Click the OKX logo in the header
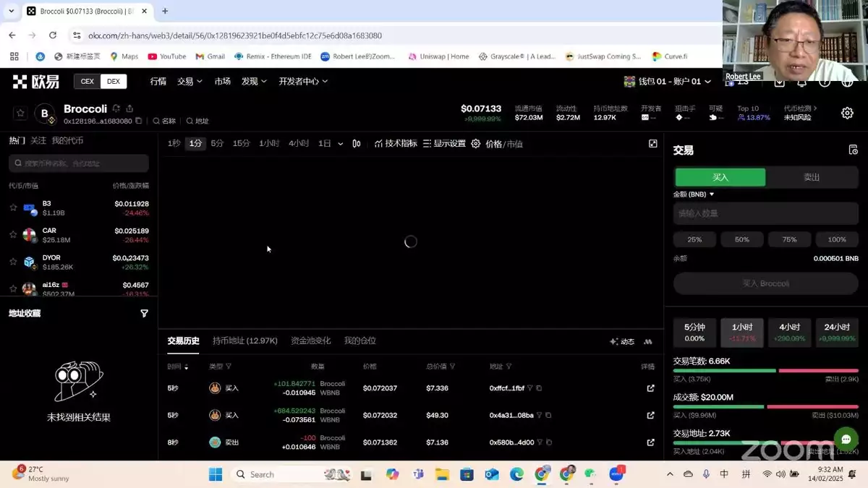This screenshot has width=868, height=488. pos(36,82)
